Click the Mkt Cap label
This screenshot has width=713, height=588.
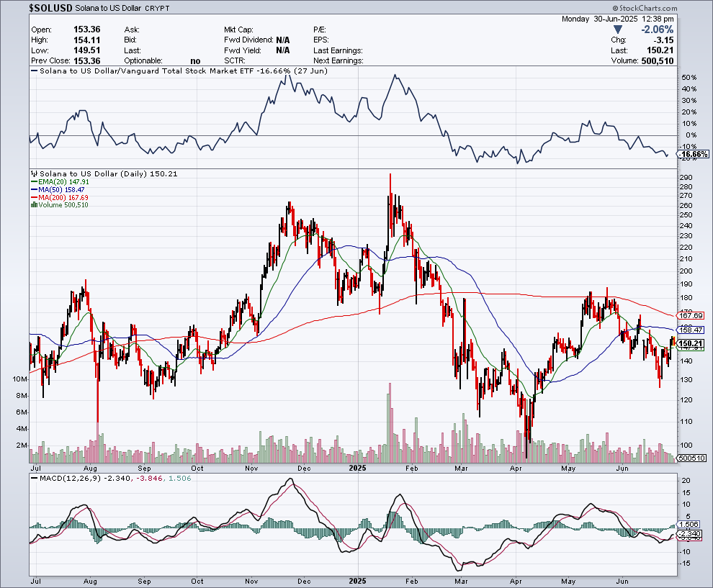click(x=238, y=30)
